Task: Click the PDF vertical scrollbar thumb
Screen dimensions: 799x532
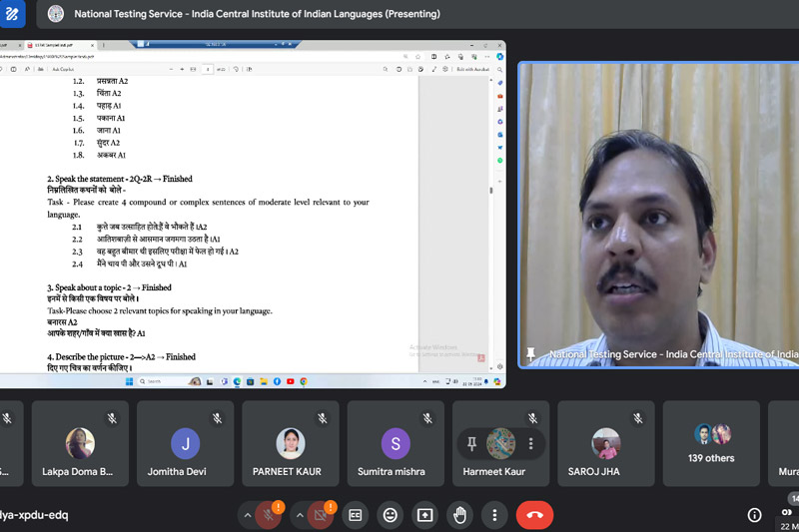Action: point(491,191)
